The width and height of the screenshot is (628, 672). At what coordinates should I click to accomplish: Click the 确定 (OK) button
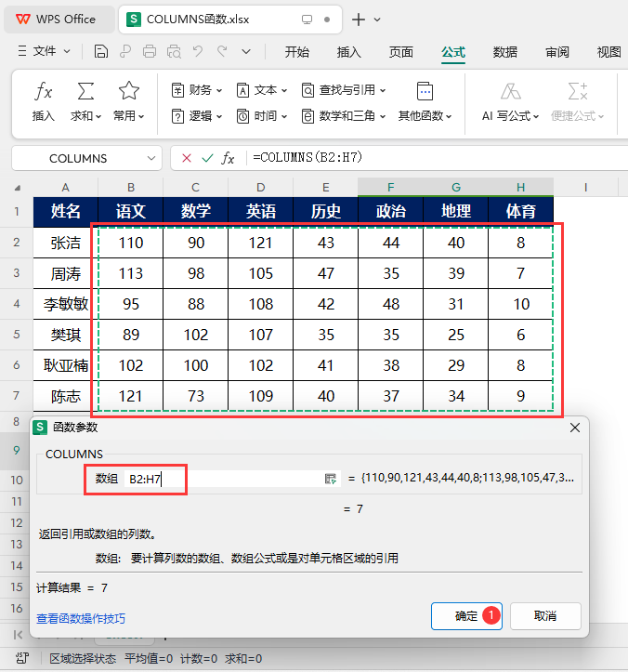point(466,616)
